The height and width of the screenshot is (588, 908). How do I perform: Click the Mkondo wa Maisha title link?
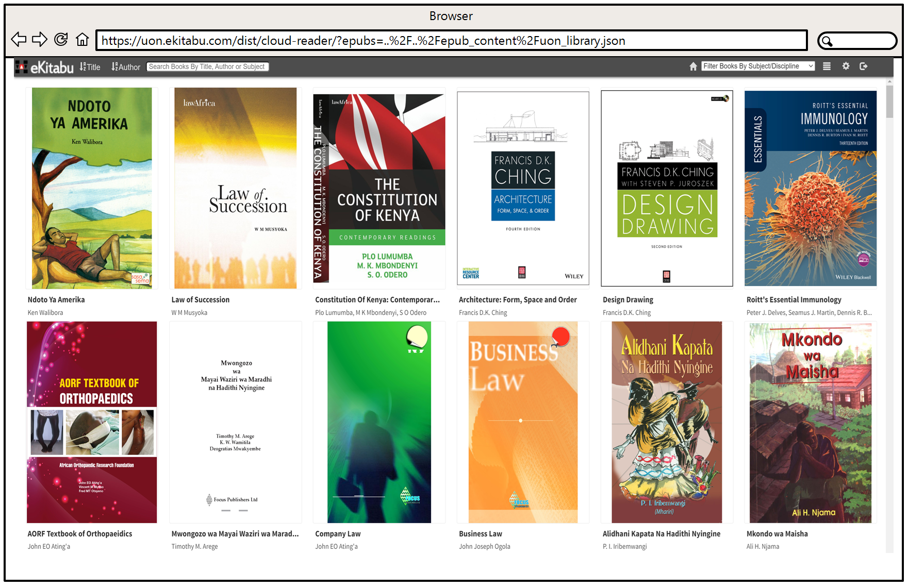(x=777, y=533)
